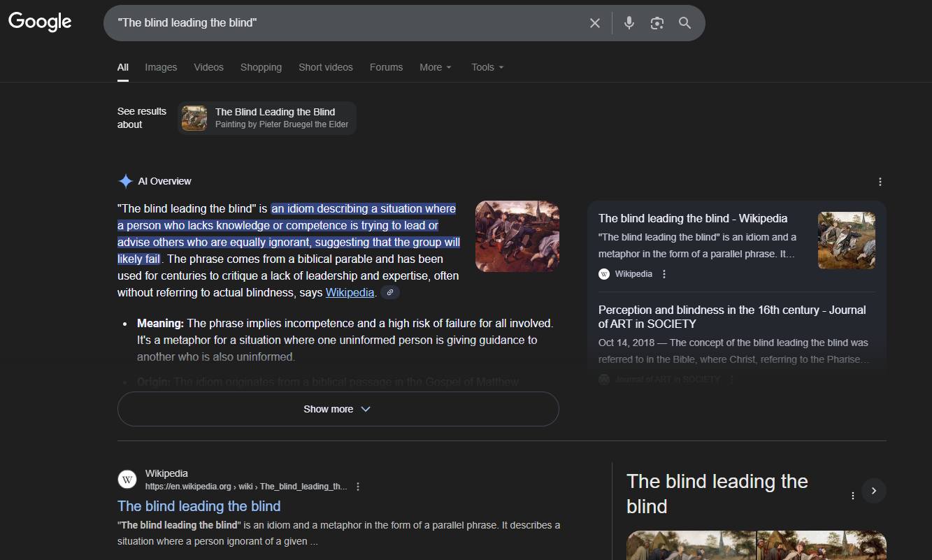Click the painting thumbnail in AI Overview
The width and height of the screenshot is (932, 560).
pyautogui.click(x=517, y=236)
